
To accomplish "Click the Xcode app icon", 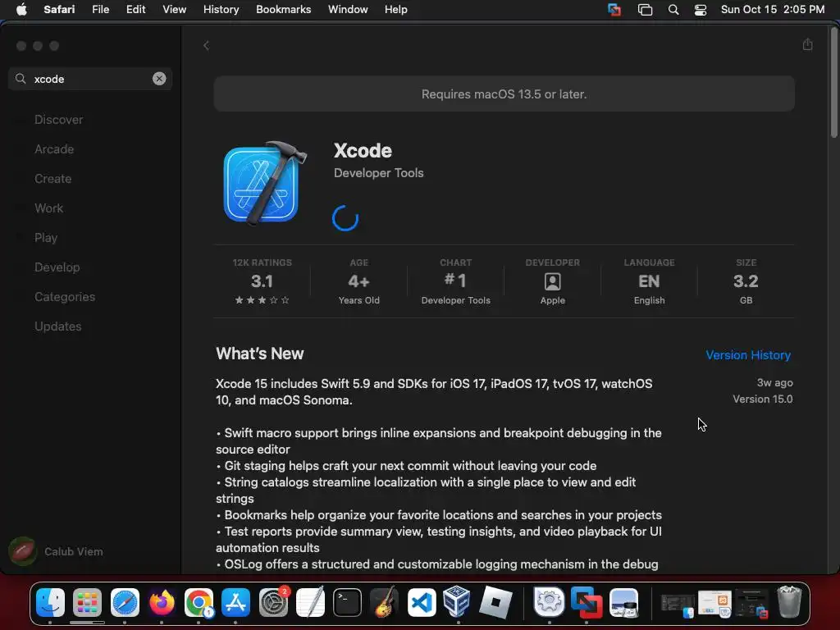I will coord(265,184).
